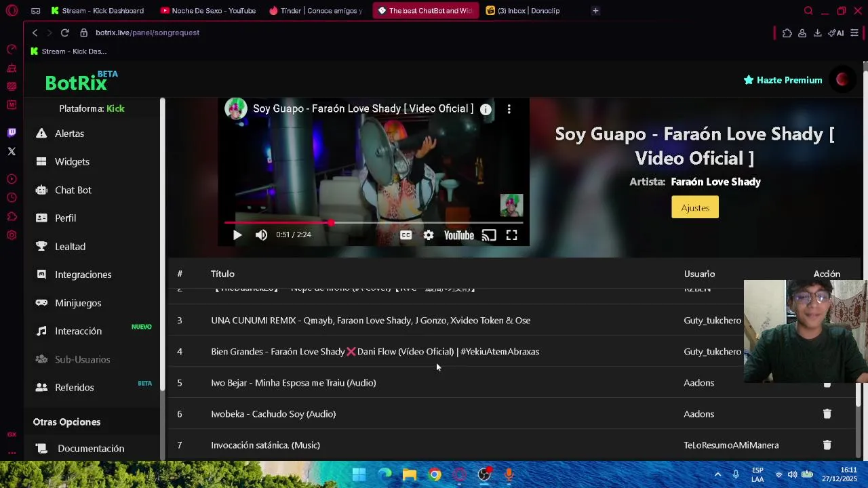Open the Kick Dashboard bookmark
This screenshot has width=868, height=488.
68,52
